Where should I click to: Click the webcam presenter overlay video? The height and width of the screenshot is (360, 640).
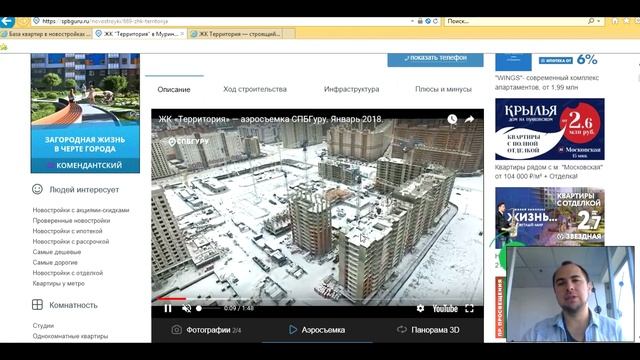click(570, 294)
